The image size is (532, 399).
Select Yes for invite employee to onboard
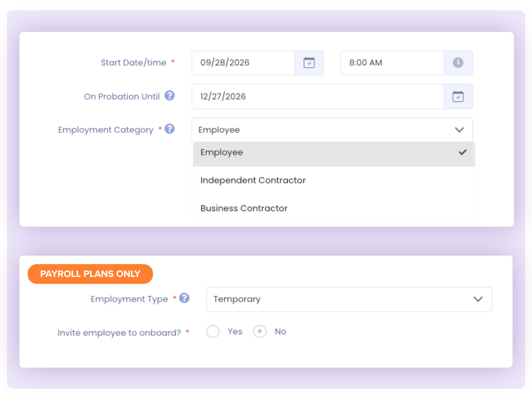pyautogui.click(x=213, y=331)
